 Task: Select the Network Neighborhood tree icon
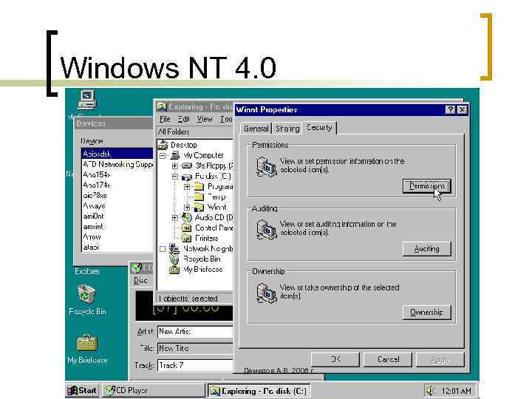coord(174,249)
